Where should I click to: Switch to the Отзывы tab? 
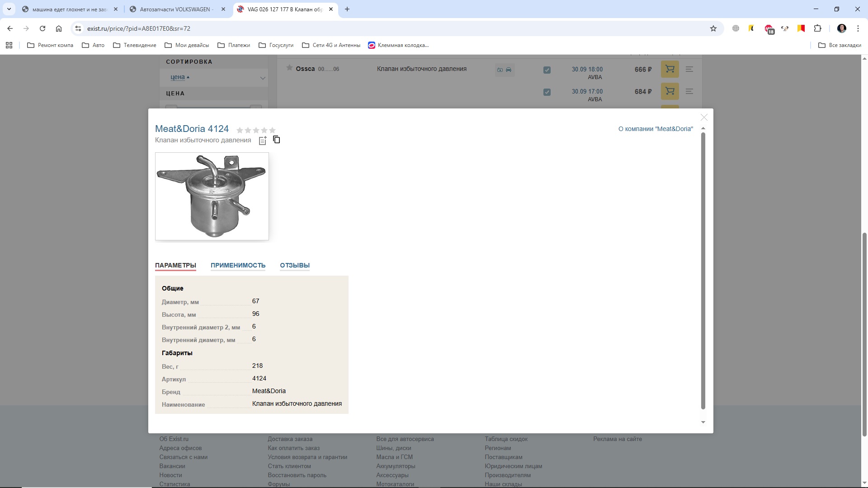(295, 265)
